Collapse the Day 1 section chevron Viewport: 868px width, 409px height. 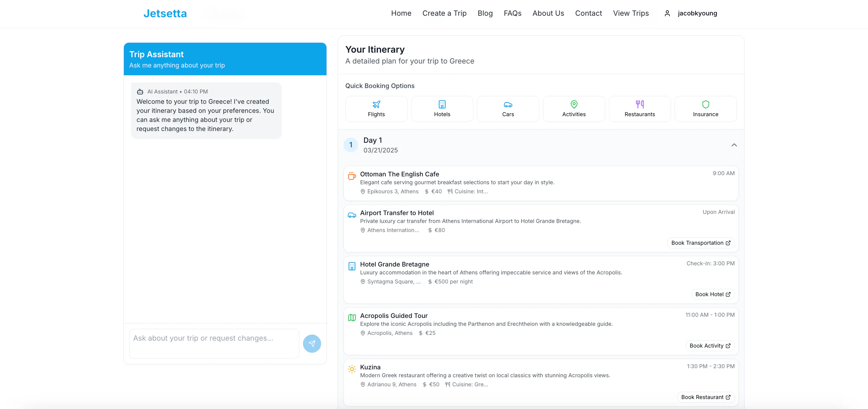[734, 145]
